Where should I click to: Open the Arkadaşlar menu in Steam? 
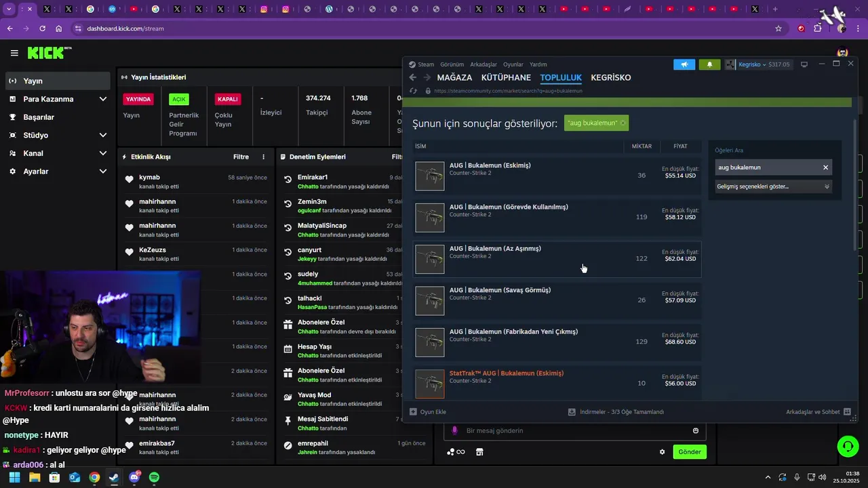pos(484,64)
